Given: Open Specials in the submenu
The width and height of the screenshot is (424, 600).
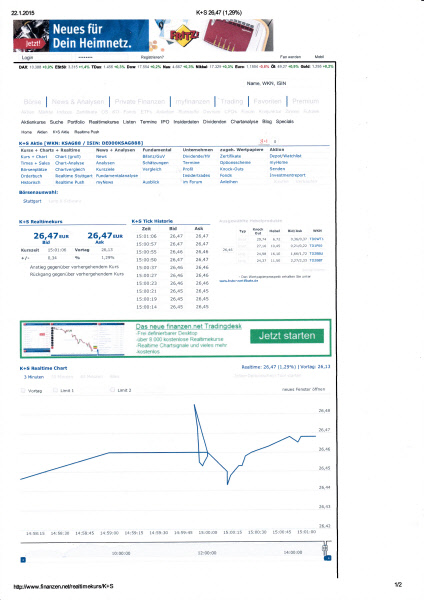Looking at the screenshot, I should (x=285, y=121).
